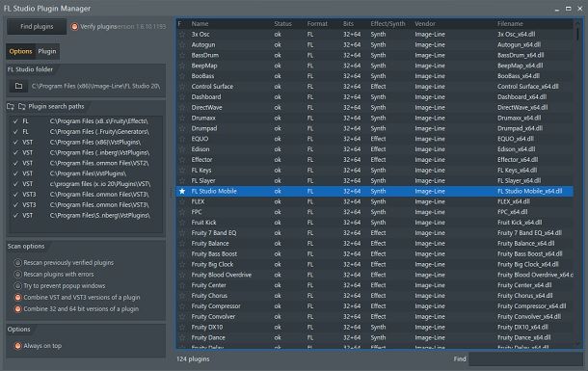Select Fruity Convolver row

click(x=375, y=317)
